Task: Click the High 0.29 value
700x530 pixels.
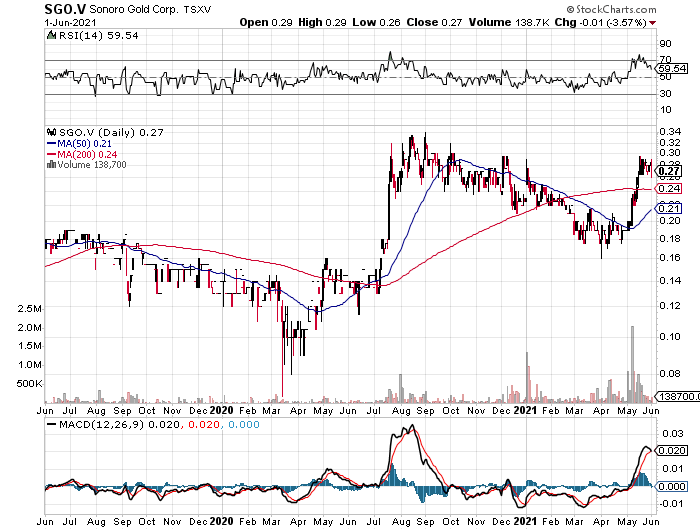Action: point(322,22)
